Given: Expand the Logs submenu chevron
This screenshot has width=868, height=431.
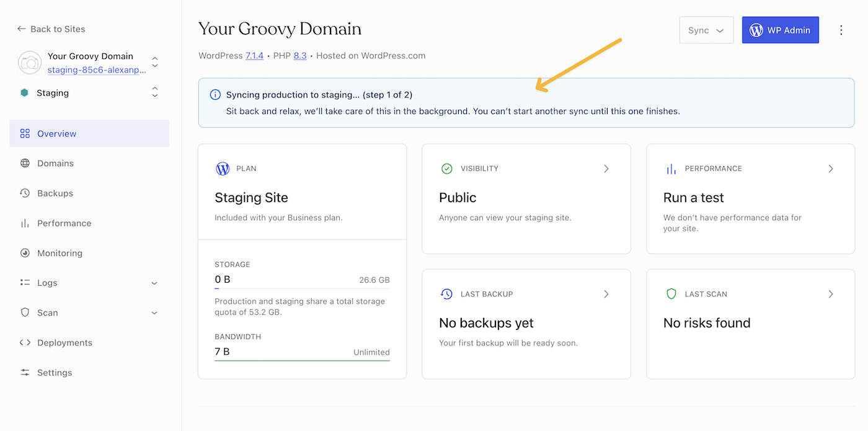Looking at the screenshot, I should click(154, 283).
